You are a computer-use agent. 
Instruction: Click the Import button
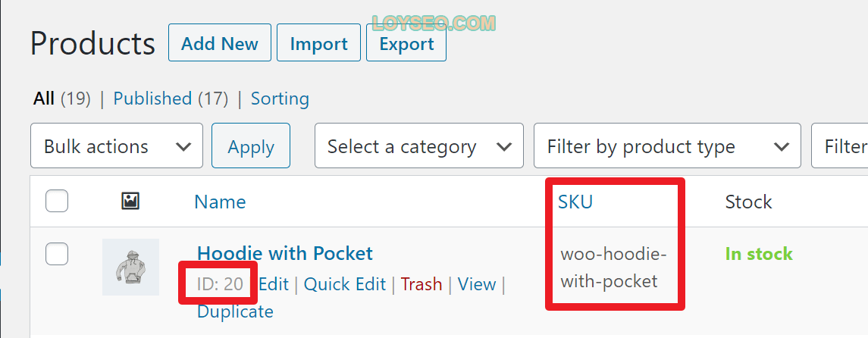319,42
